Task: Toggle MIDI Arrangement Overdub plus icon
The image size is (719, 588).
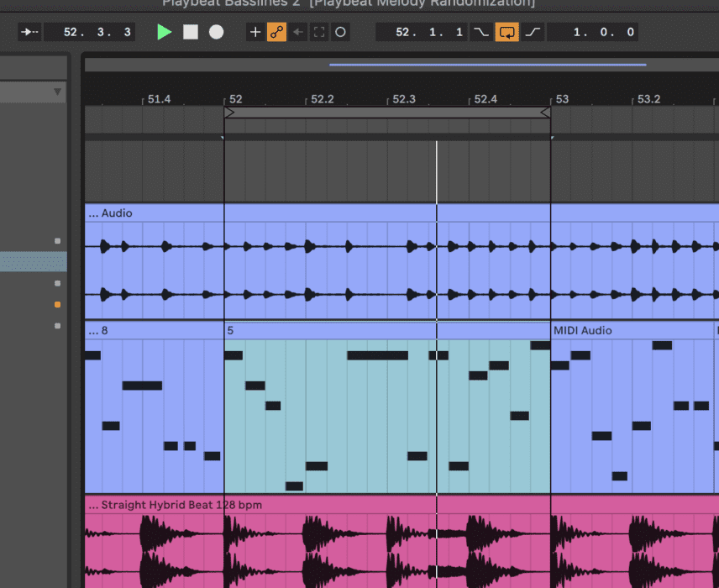Action: (255, 32)
